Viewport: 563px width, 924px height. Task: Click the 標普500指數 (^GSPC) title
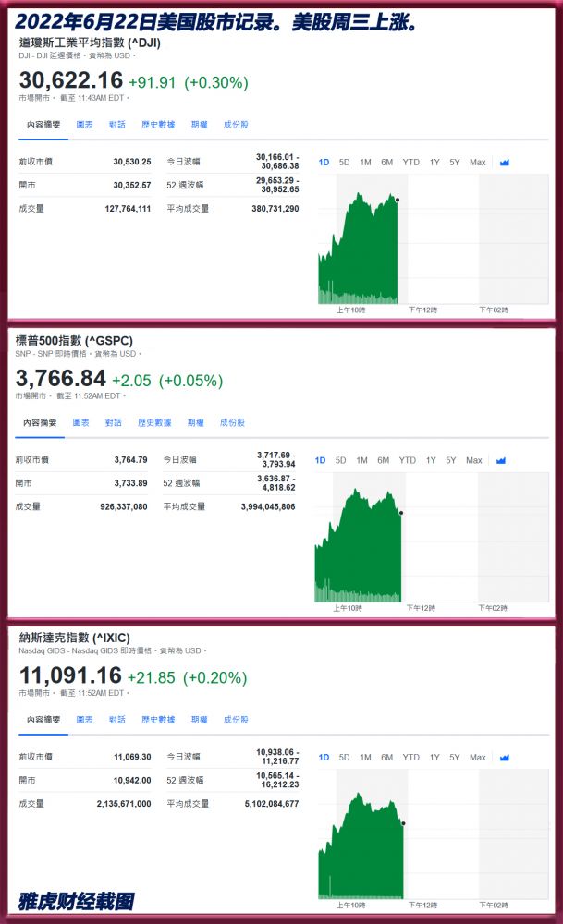[x=68, y=341]
